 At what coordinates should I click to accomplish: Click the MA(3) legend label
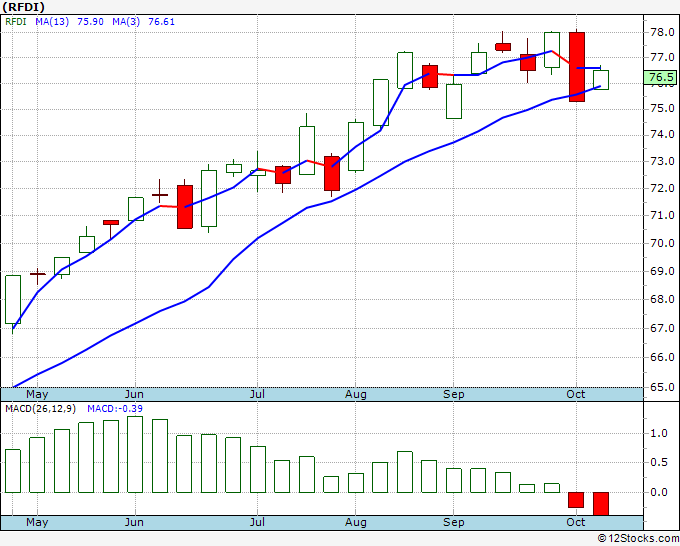(126, 22)
